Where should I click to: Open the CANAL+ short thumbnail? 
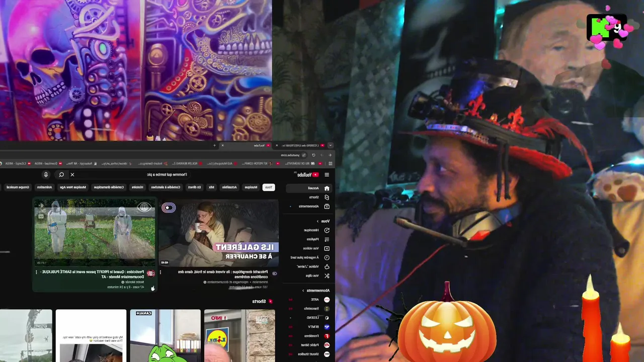pos(165,336)
